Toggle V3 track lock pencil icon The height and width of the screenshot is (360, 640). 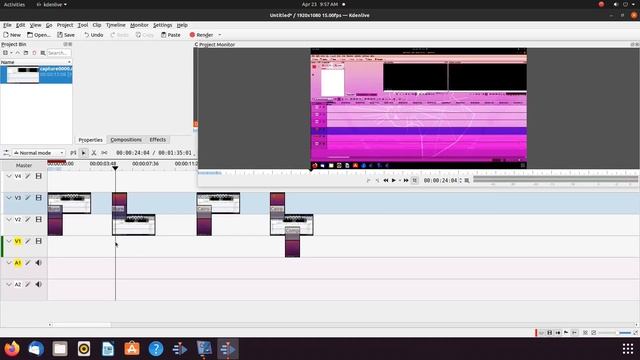28,198
